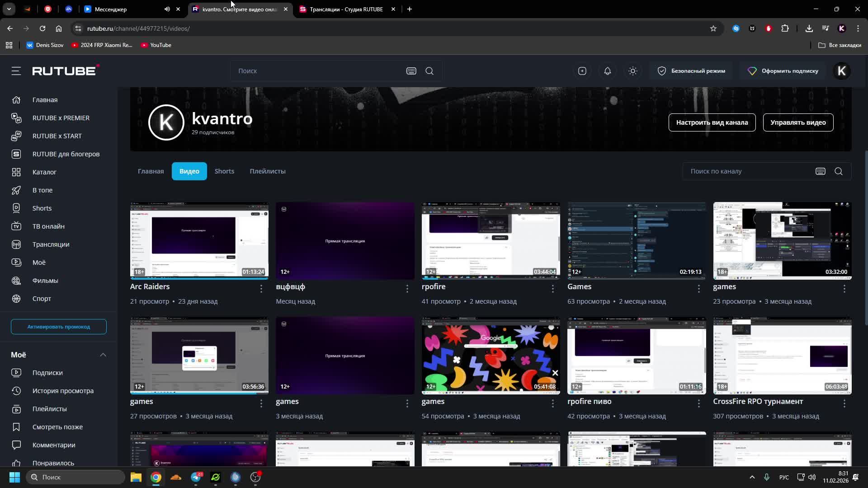The width and height of the screenshot is (868, 488).
Task: Open the Arc Raiders video thumbnail
Action: (199, 240)
